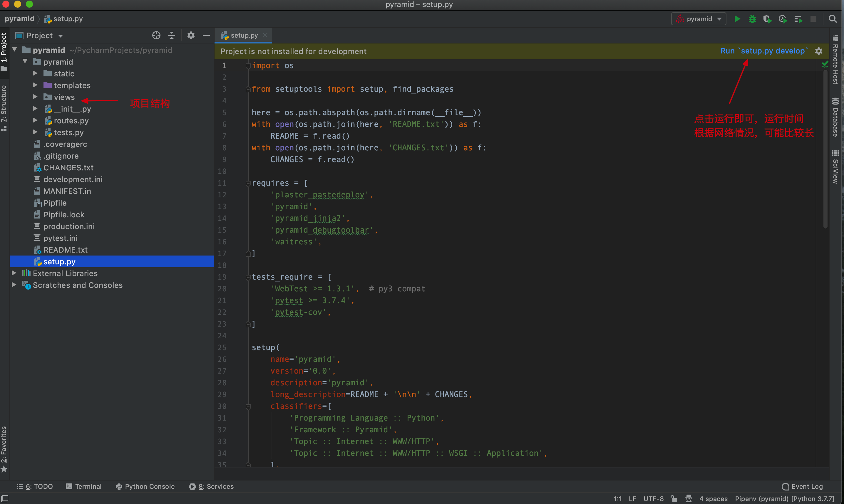Viewport: 844px width, 504px height.
Task: Open the profiler run icon
Action: coord(783,19)
